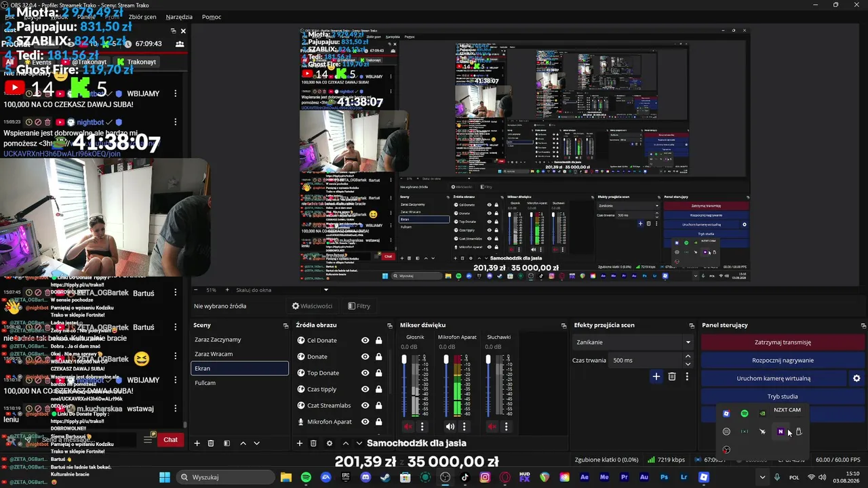Image resolution: width=868 pixels, height=488 pixels.
Task: Open source properties gear in Źródła obrazu toolbar
Action: pyautogui.click(x=330, y=443)
